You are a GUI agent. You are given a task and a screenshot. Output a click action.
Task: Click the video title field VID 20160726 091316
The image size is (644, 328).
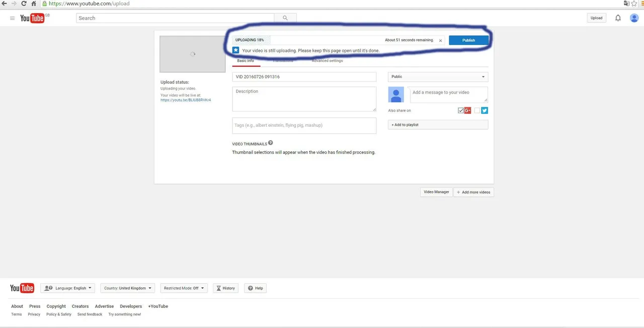[304, 77]
